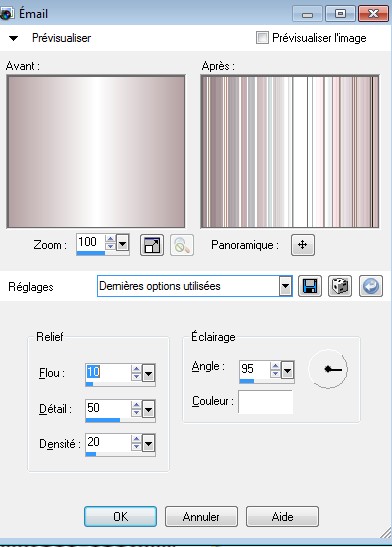Click the Annuler button
Viewport: 392px width, 547px height.
(x=201, y=517)
